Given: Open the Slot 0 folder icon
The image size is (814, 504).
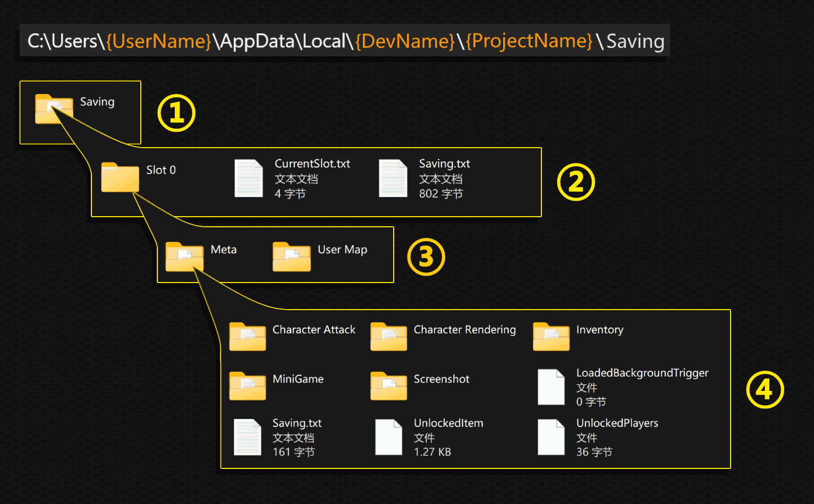Looking at the screenshot, I should click(120, 177).
